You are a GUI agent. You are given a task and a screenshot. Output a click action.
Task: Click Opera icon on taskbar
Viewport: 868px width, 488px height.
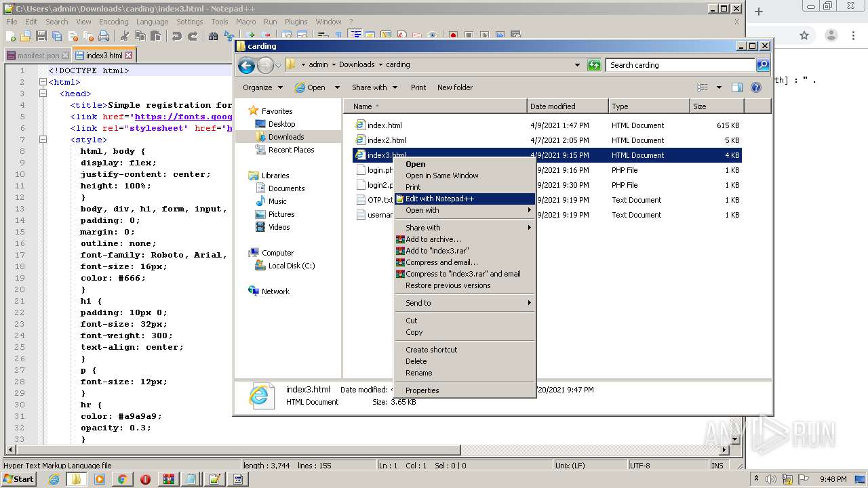145,479
